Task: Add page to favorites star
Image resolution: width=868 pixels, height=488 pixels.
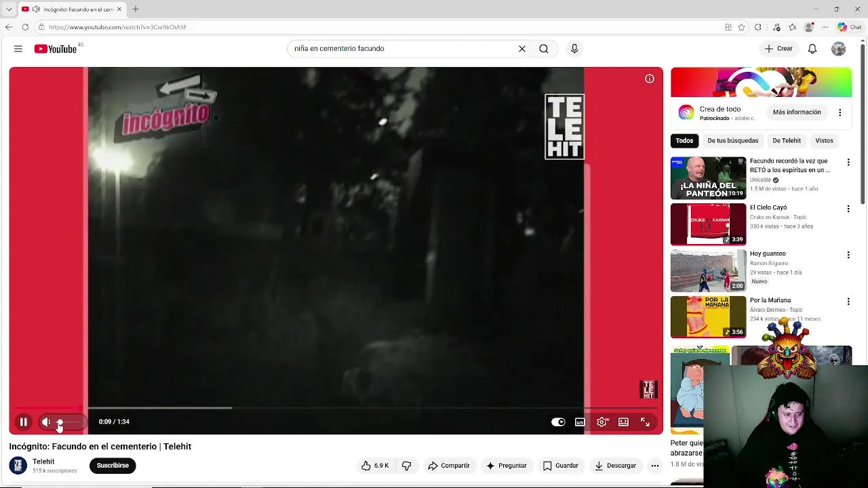Action: [741, 27]
